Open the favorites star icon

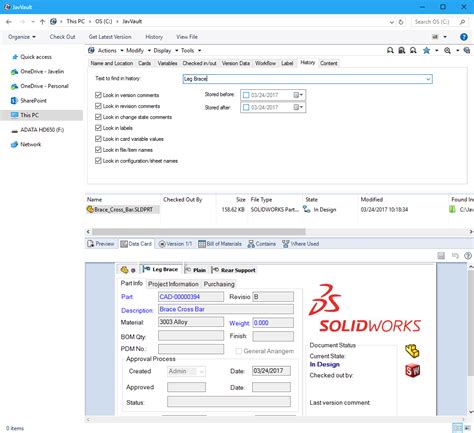point(426,50)
